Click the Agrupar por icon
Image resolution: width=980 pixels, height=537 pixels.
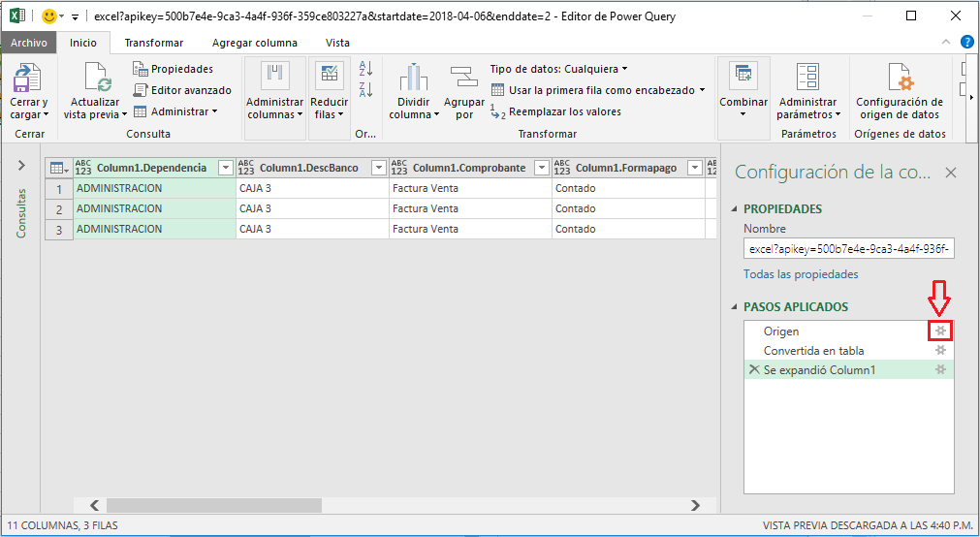[x=464, y=78]
